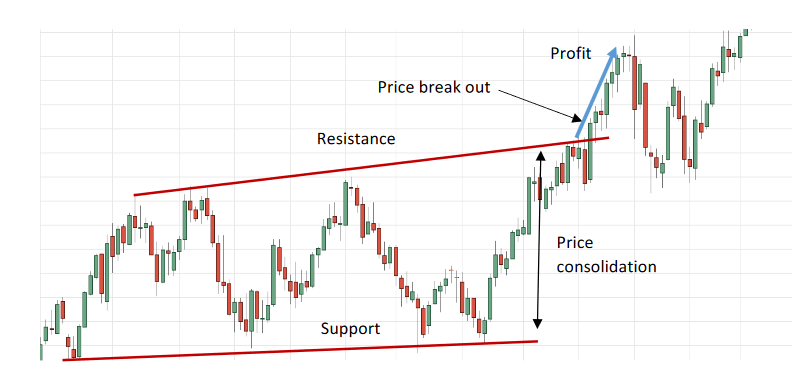Select the Profit label
This screenshot has height=390, width=808.
(570, 54)
